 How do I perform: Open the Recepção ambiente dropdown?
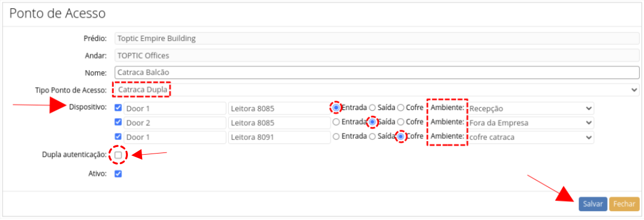530,108
